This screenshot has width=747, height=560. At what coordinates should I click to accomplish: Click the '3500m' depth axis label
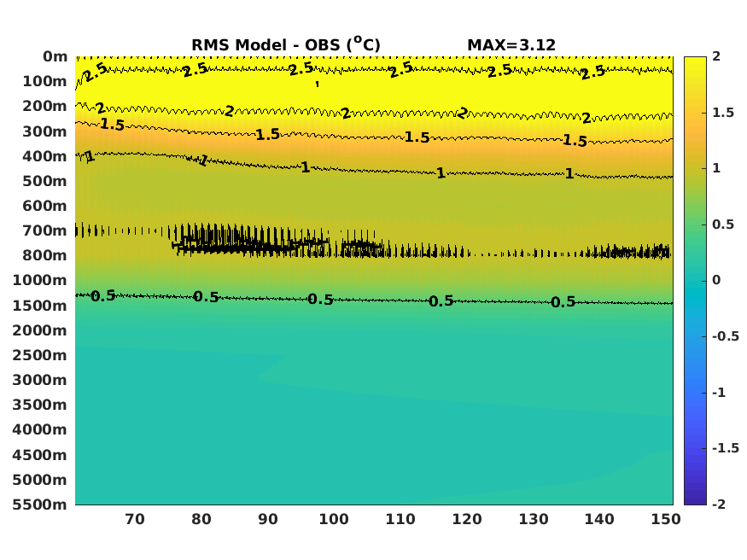coord(40,405)
